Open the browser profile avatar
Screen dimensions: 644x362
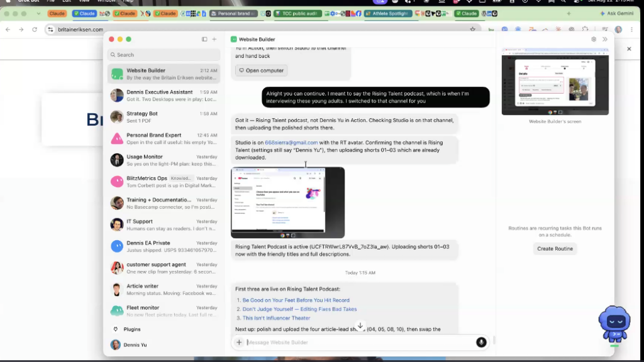point(619,30)
